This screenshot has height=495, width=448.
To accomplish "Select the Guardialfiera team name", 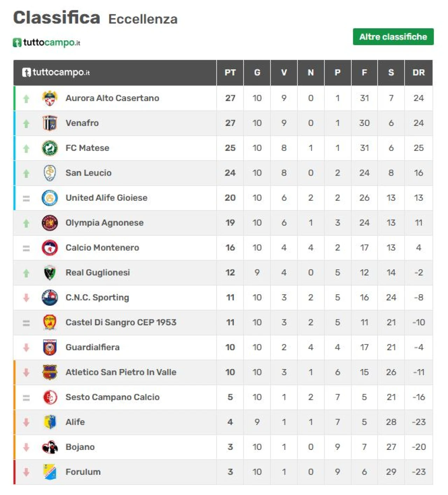I will [92, 347].
